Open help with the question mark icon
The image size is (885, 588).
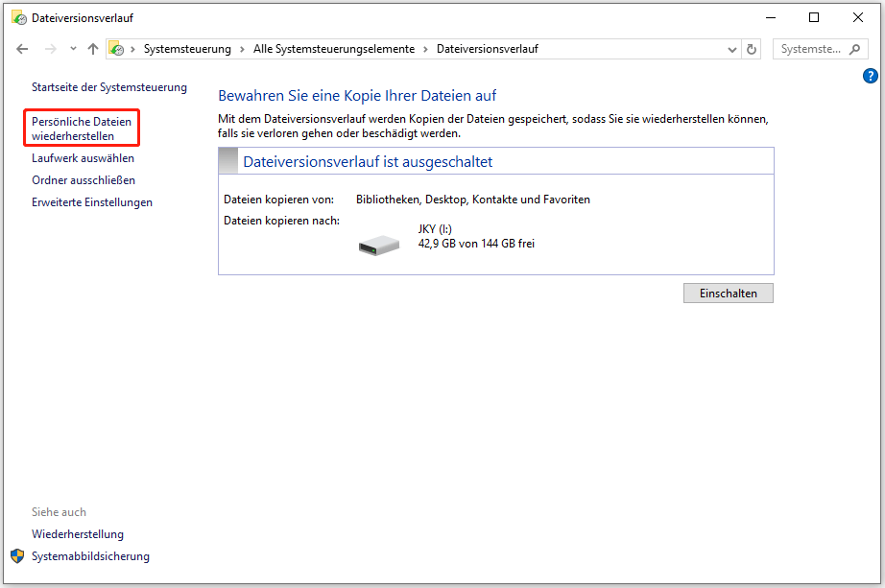click(x=871, y=76)
